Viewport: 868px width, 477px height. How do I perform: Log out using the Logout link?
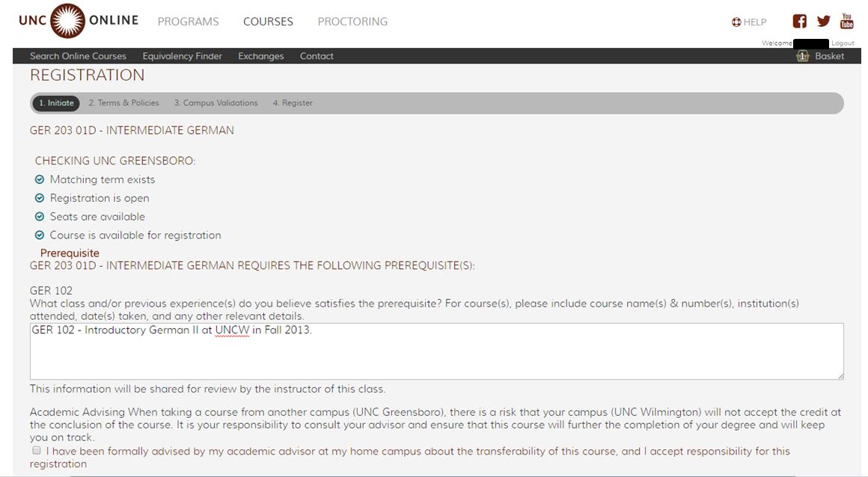[x=843, y=43]
